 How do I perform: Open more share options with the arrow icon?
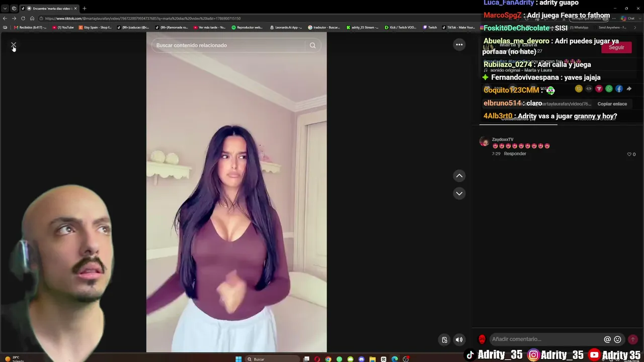click(629, 89)
